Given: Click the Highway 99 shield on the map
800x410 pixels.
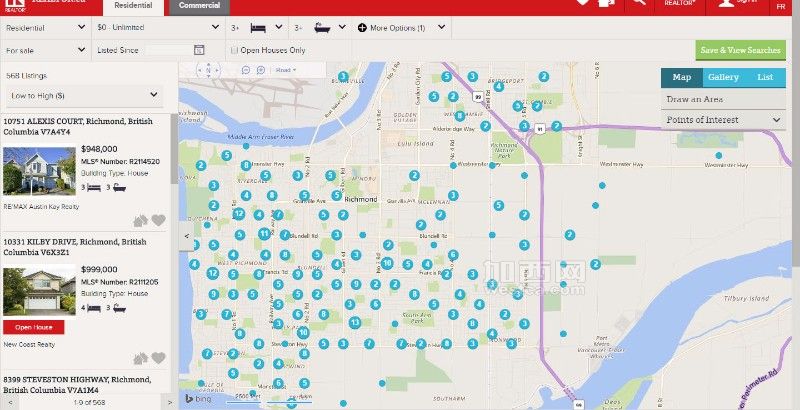Looking at the screenshot, I should pos(478,96).
